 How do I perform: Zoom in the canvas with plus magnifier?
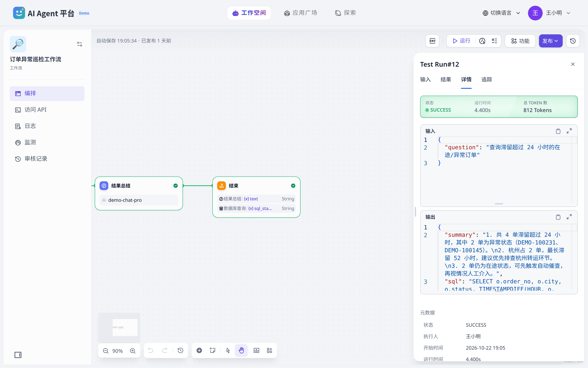point(133,351)
